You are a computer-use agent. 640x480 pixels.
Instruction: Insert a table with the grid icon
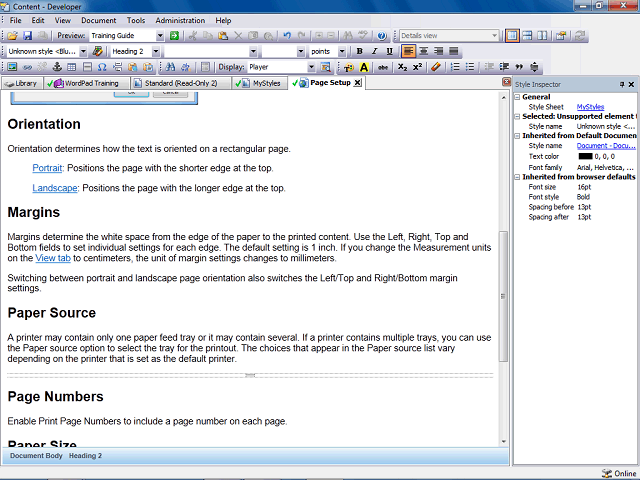[72, 67]
